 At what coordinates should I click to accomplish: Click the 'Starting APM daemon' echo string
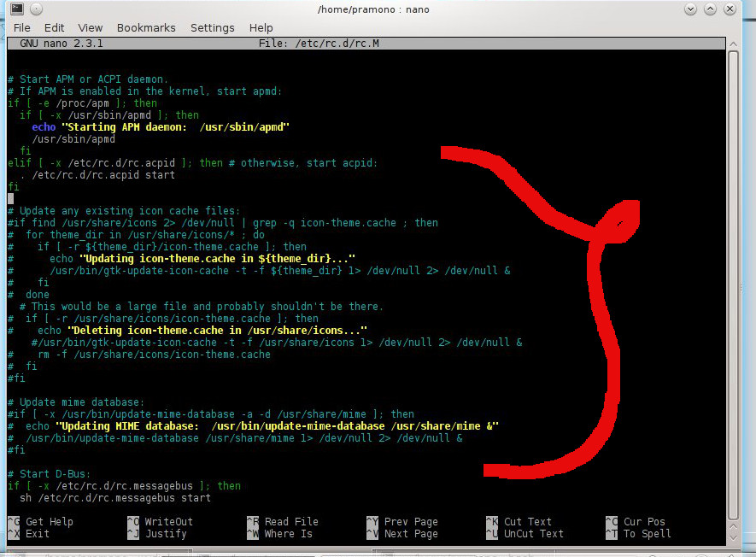click(x=175, y=127)
